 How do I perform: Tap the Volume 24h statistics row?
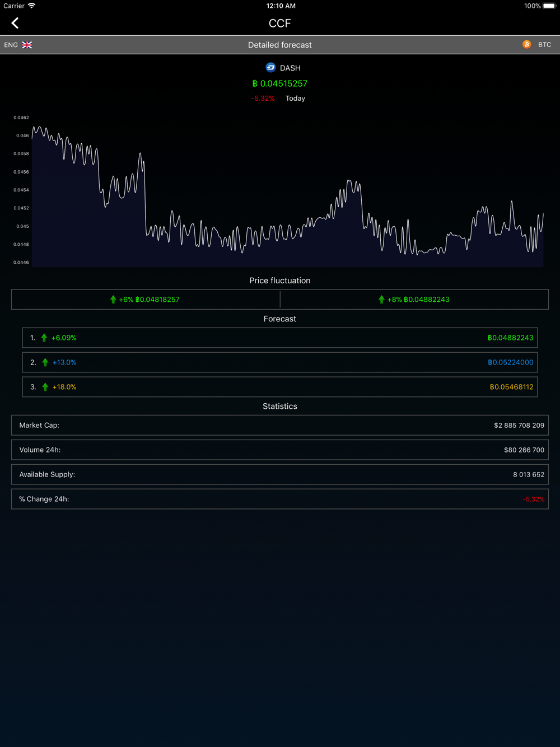(x=280, y=450)
